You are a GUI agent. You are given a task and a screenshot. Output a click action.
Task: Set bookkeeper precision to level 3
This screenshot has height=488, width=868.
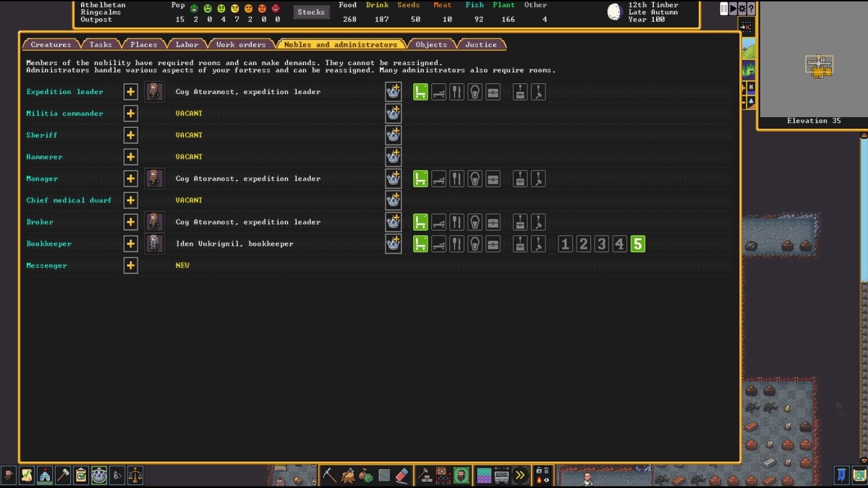[x=601, y=244]
